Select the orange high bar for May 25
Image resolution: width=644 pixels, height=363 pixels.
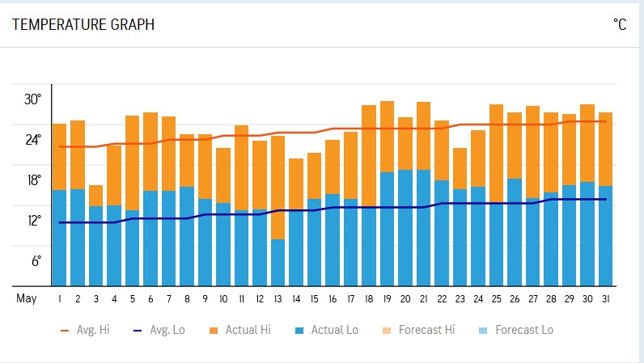(x=496, y=153)
